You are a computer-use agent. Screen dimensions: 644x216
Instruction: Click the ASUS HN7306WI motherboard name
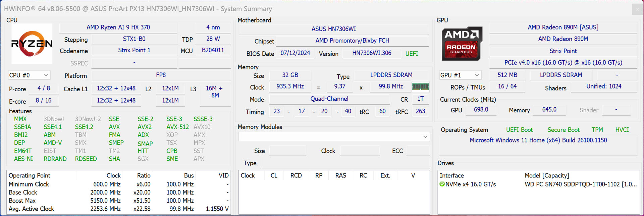[x=333, y=29]
